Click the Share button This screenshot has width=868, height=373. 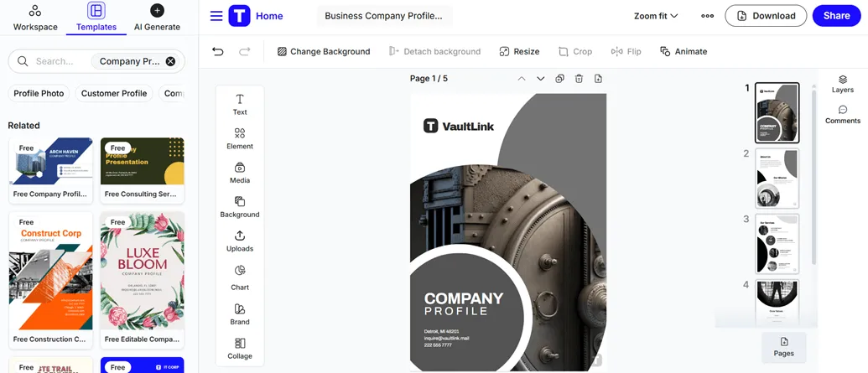(x=836, y=16)
